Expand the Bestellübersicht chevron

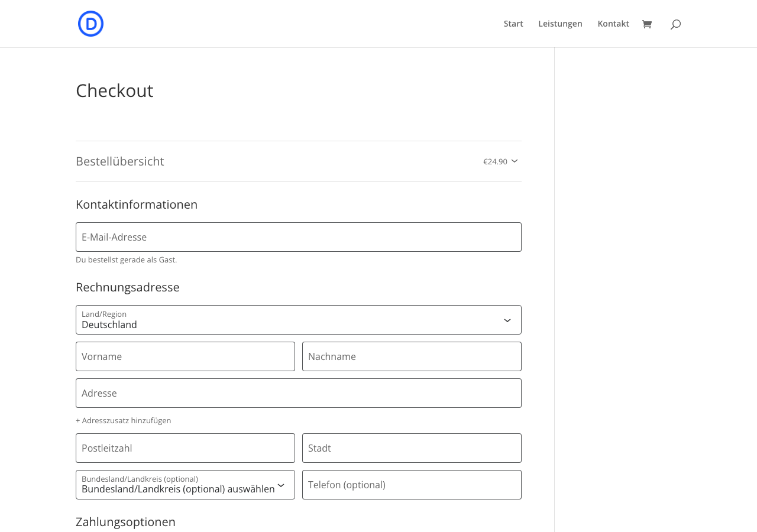(515, 161)
